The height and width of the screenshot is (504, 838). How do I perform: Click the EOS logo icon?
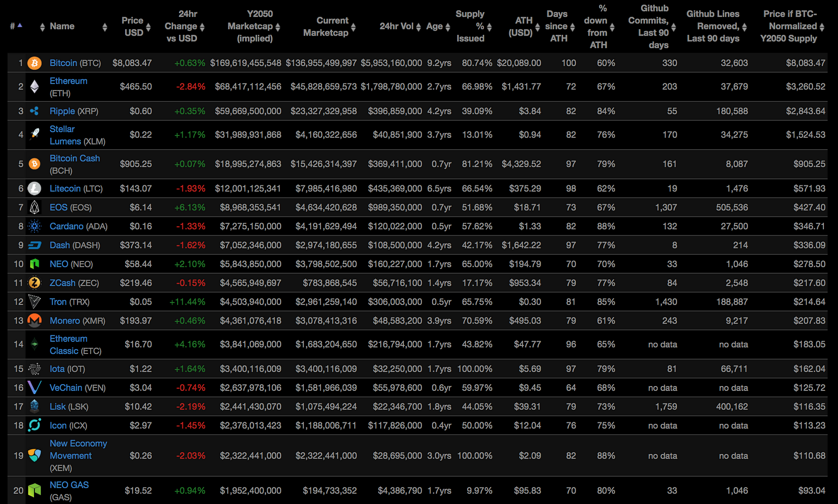tap(35, 207)
